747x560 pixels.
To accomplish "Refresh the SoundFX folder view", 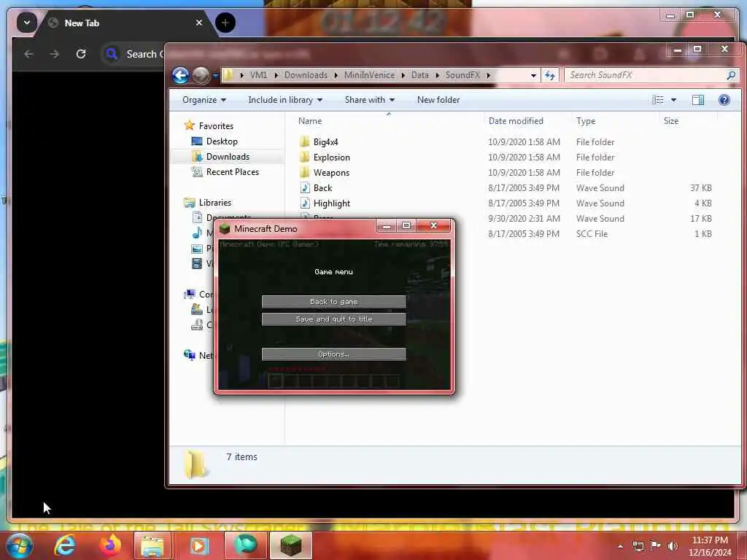I will [550, 75].
